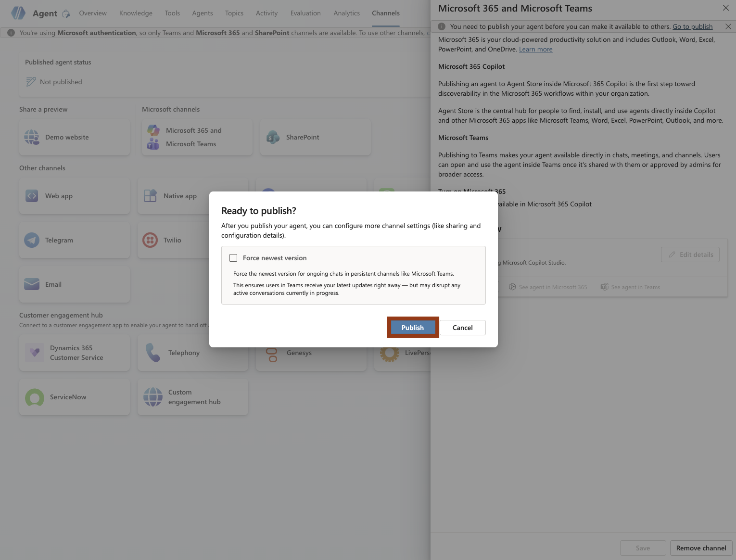This screenshot has width=736, height=560.
Task: Click the See agent in Microsoft 365 icon
Action: 512,287
